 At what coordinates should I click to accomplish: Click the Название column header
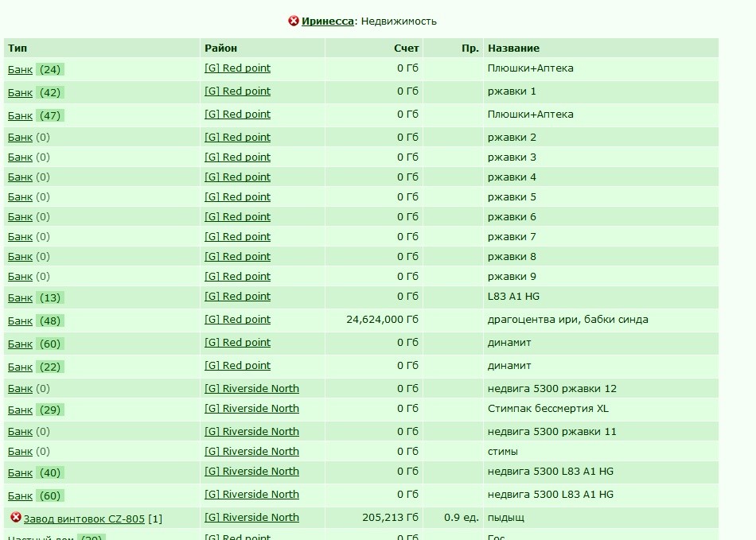pos(513,49)
